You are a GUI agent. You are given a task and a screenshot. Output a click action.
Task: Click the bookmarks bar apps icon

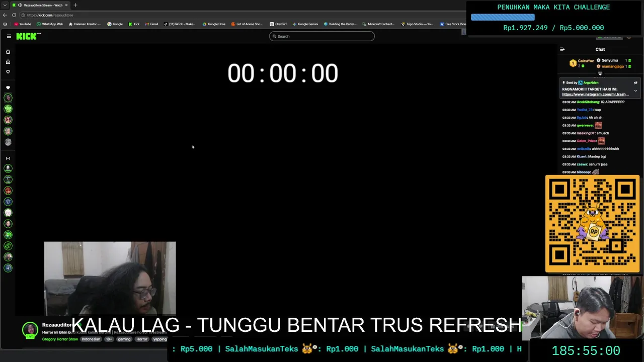pyautogui.click(x=5, y=24)
